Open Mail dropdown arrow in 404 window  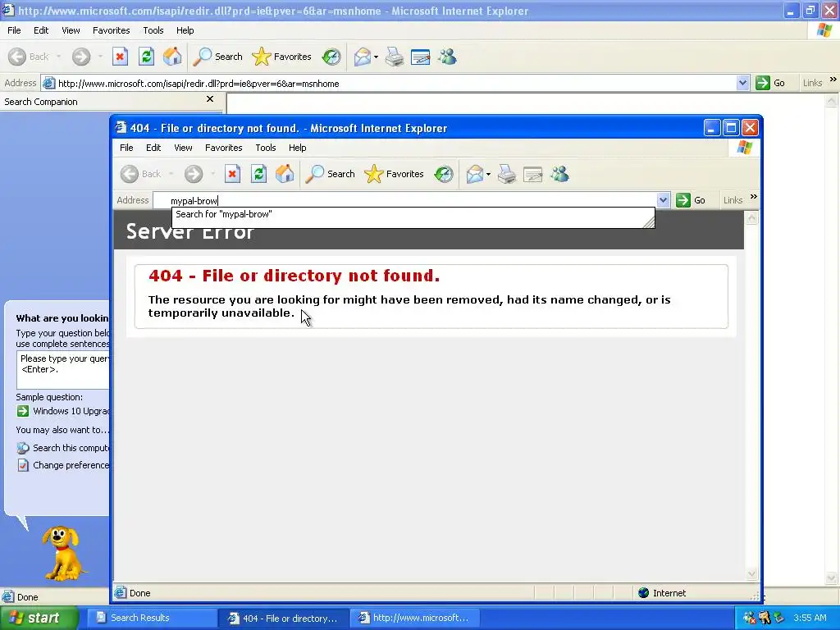[488, 174]
